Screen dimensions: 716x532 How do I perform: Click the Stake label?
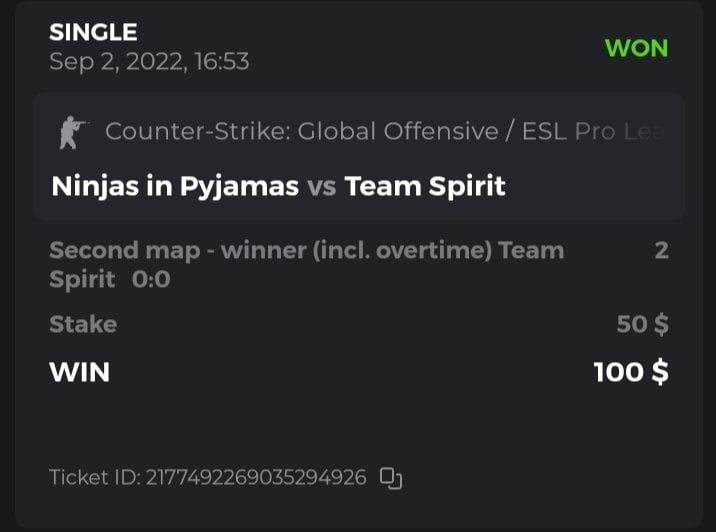click(83, 324)
